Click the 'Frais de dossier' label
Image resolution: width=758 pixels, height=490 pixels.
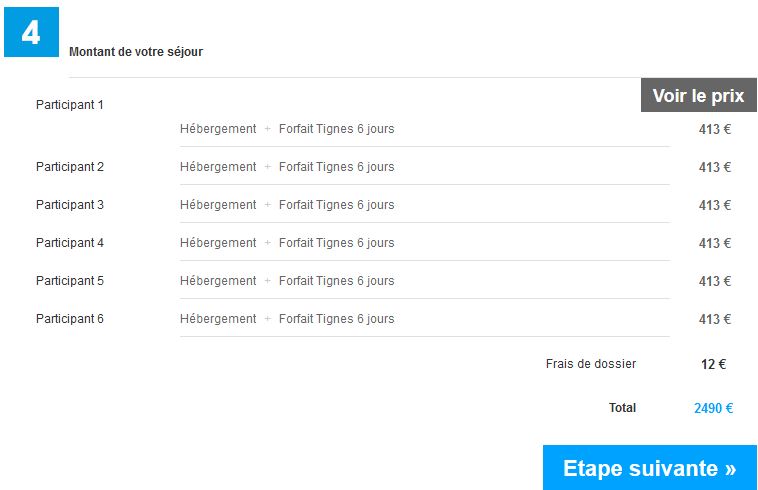click(x=591, y=364)
